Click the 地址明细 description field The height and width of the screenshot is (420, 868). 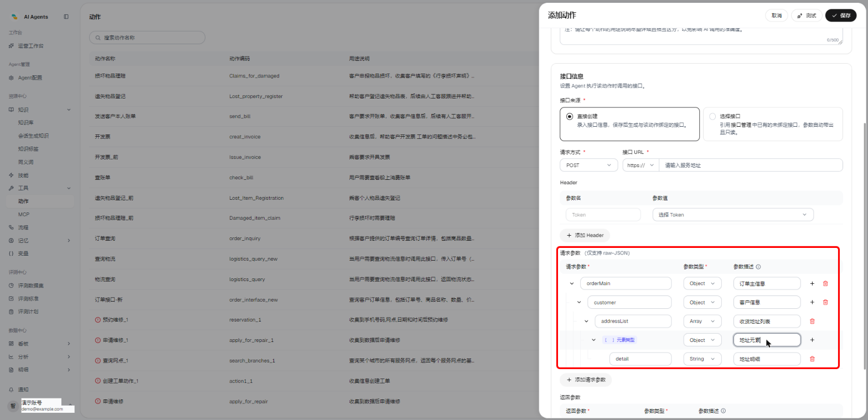click(x=767, y=359)
